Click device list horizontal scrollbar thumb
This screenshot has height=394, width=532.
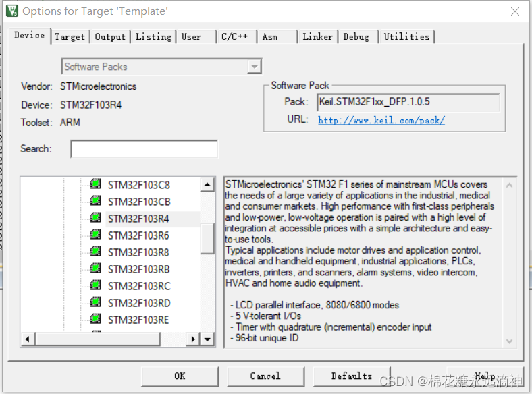pyautogui.click(x=97, y=339)
